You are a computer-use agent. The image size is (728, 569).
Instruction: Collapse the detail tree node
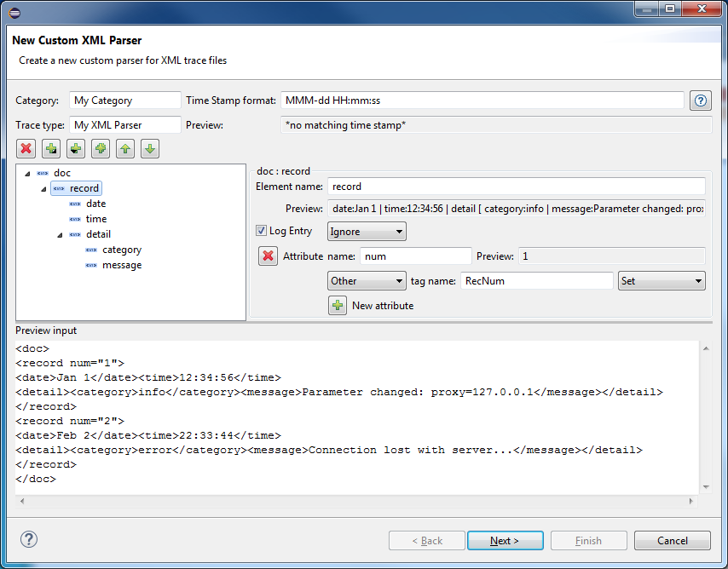[60, 235]
